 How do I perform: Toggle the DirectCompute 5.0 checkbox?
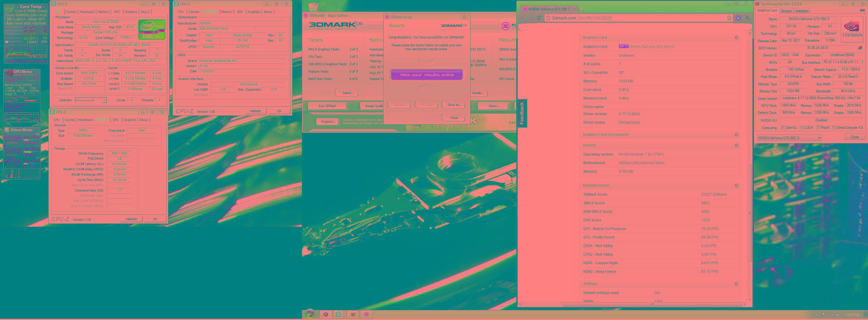pyautogui.click(x=834, y=127)
